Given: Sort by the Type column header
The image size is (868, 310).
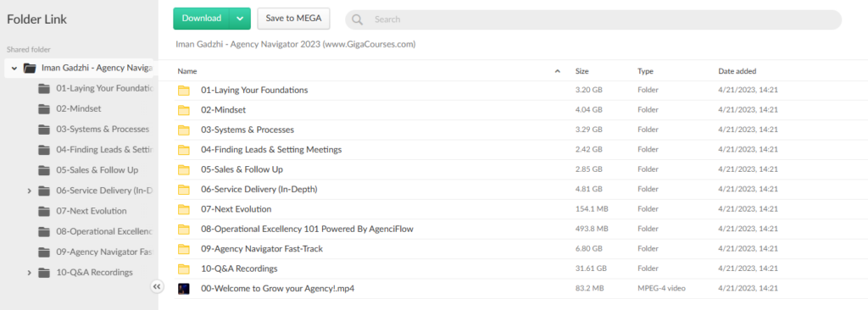Looking at the screenshot, I should [645, 71].
